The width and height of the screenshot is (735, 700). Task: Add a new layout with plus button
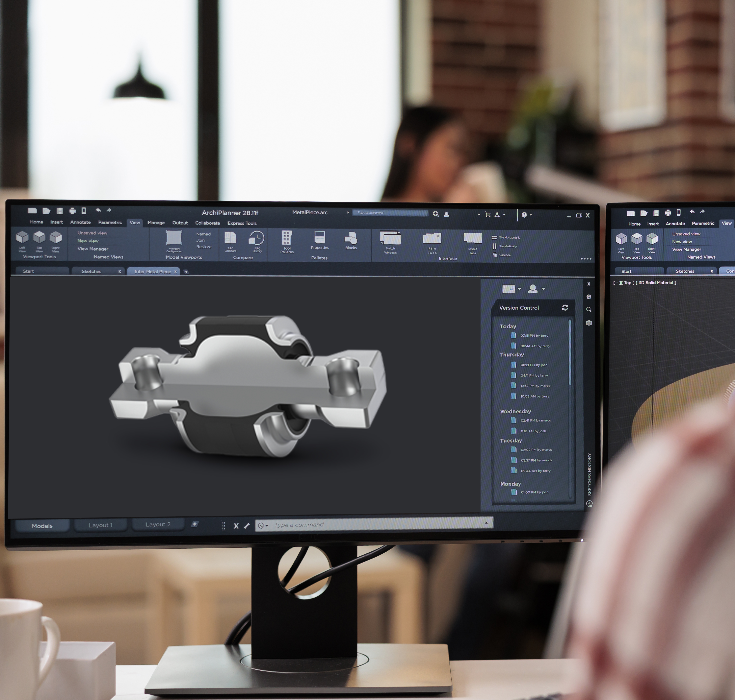point(195,524)
